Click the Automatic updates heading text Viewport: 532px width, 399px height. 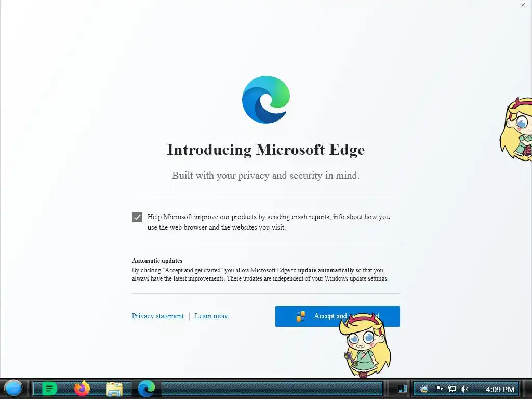point(157,261)
